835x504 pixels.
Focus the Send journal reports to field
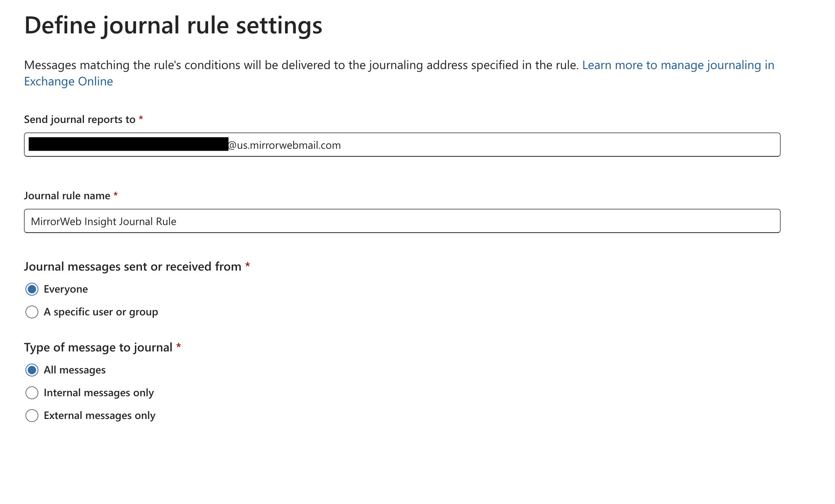pyautogui.click(x=402, y=145)
